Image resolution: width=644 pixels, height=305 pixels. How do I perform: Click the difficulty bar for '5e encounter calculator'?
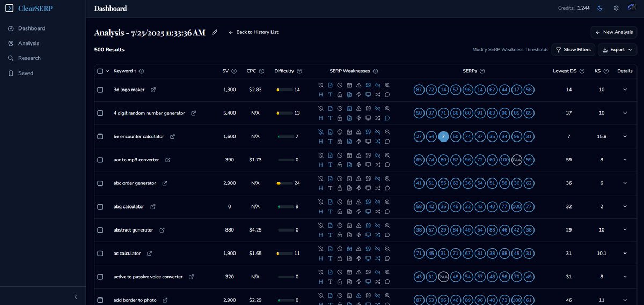tap(286, 137)
